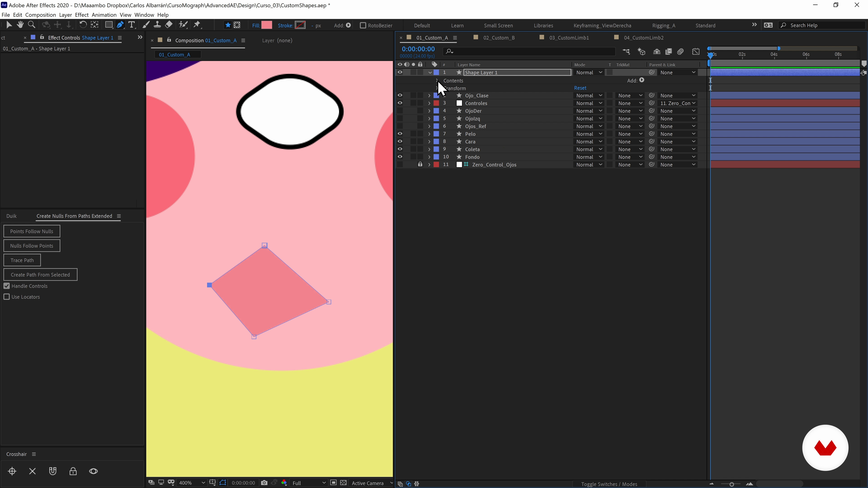Screen dimensions: 868x488
Task: Collapse Shape Layer 1 properties
Action: 430,72
